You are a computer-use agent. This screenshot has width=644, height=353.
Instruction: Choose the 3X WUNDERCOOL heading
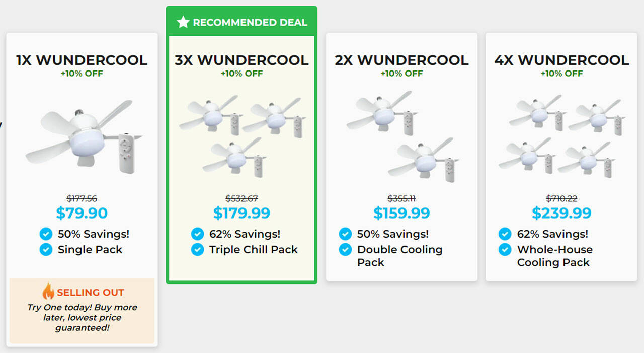coord(242,60)
